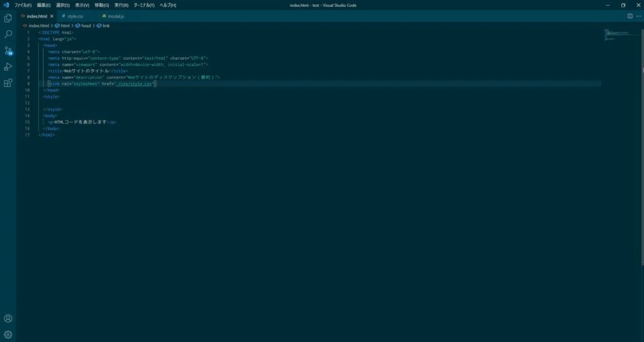
Task: Click empty code line 12
Action: (319, 103)
